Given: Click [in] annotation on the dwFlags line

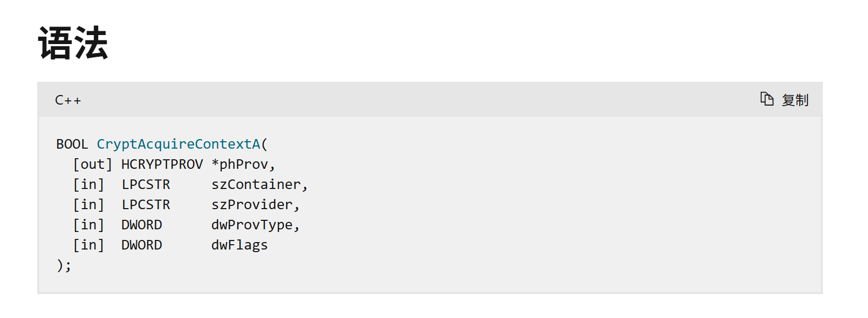Looking at the screenshot, I should click(89, 245).
